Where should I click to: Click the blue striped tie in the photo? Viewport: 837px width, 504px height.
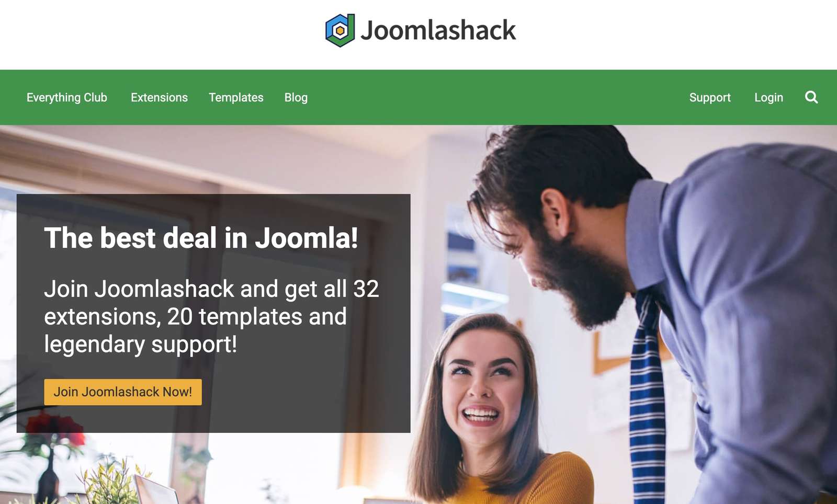tap(648, 397)
